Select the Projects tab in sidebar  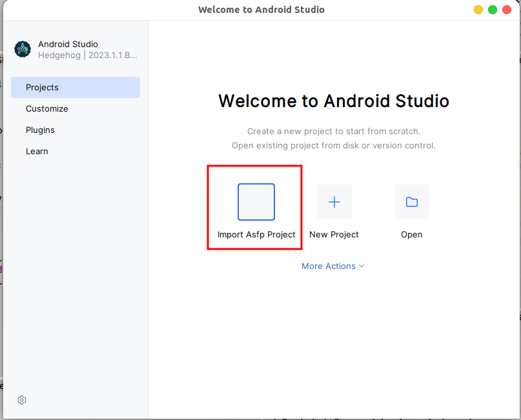click(x=76, y=87)
